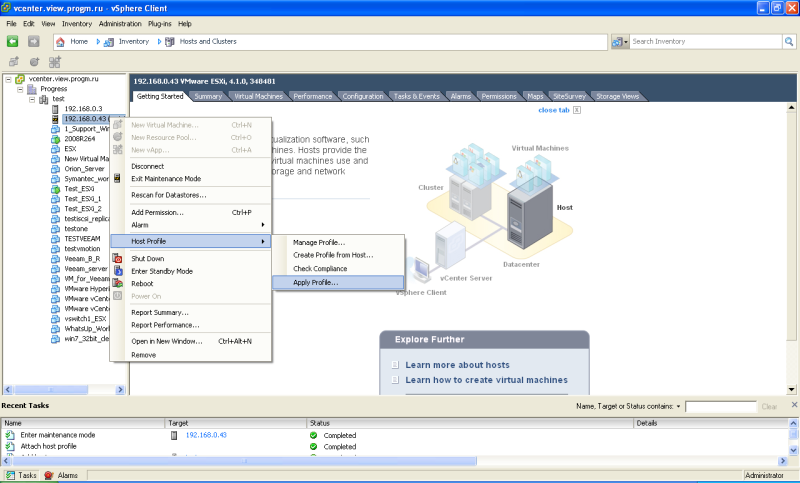Screen dimensions: 800x483
Task: Open the File menu
Action: point(11,24)
